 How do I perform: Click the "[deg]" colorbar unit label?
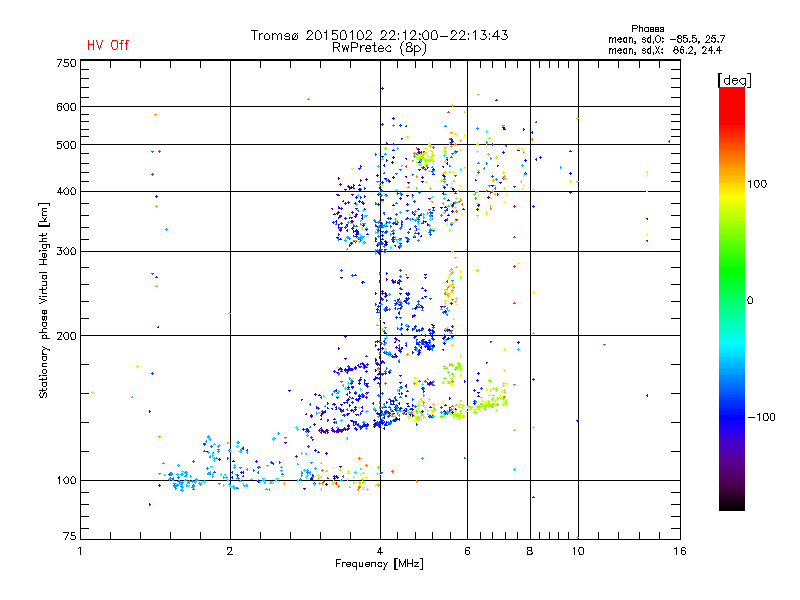tap(734, 80)
